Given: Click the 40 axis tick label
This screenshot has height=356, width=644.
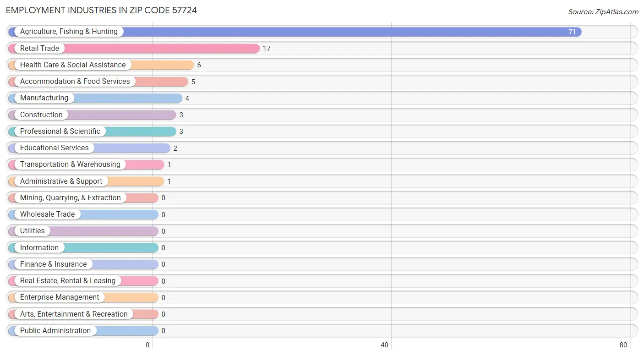Looking at the screenshot, I should (x=385, y=345).
